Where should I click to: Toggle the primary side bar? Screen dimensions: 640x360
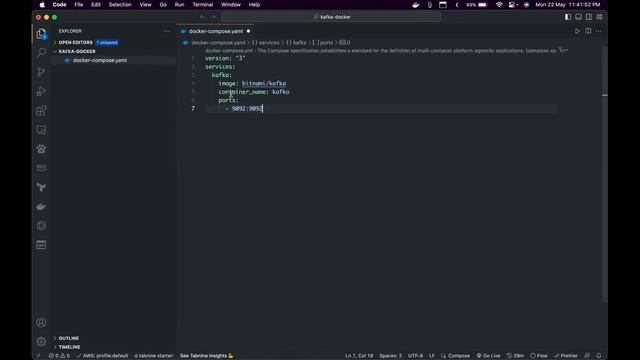point(568,17)
